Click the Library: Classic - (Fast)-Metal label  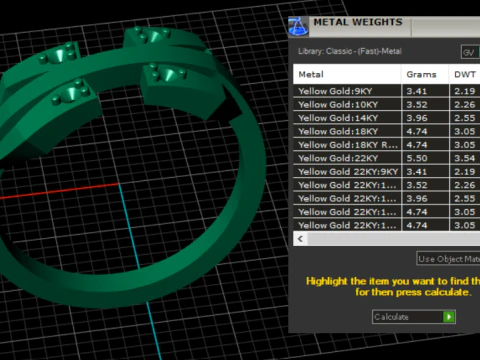[x=350, y=51]
